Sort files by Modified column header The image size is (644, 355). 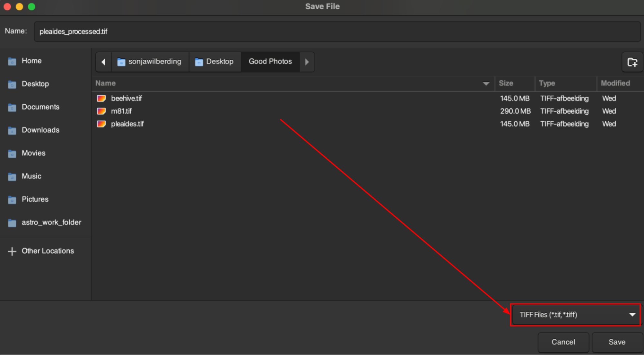pos(615,83)
